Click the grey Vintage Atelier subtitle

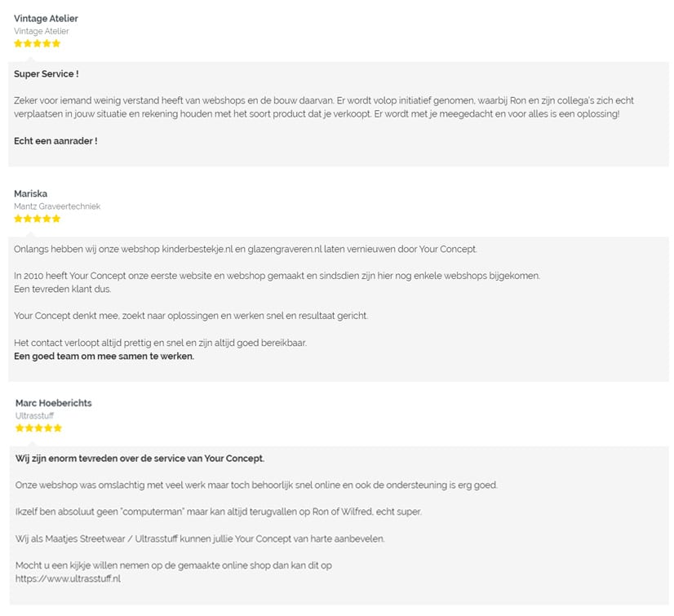42,31
